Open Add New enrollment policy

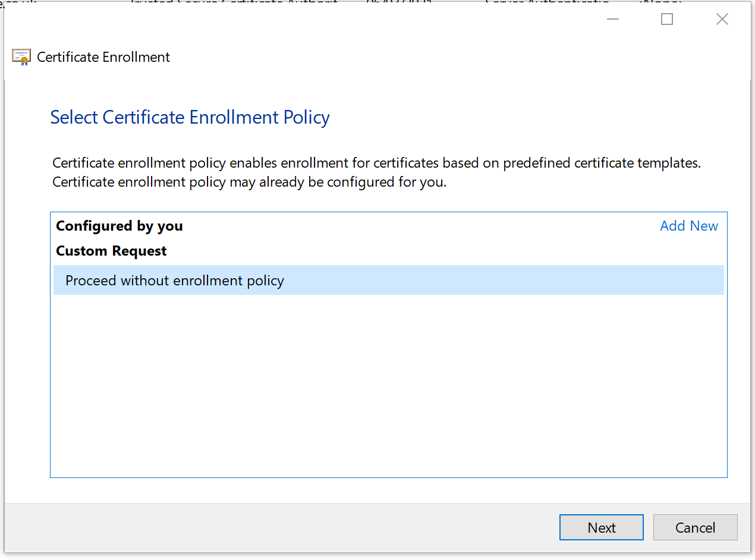point(688,226)
